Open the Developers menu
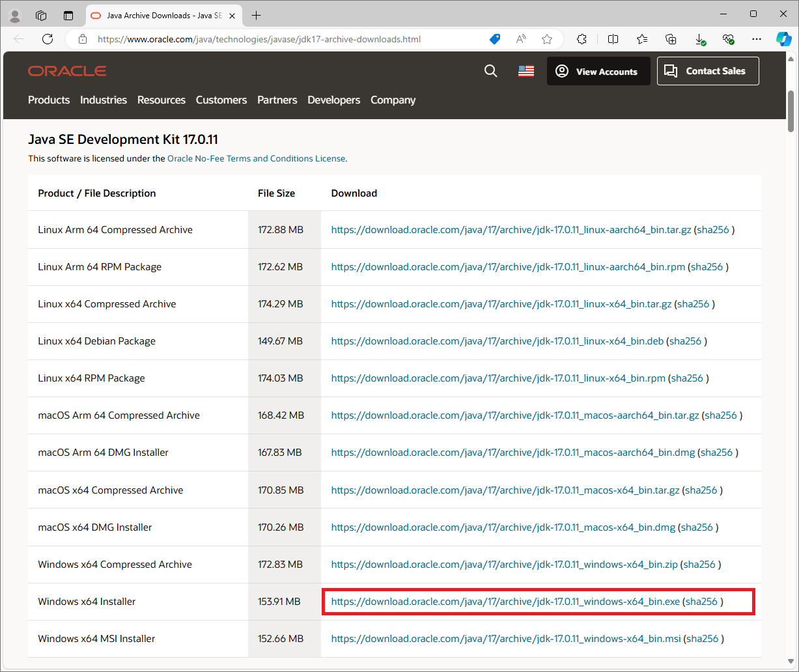 pos(334,100)
